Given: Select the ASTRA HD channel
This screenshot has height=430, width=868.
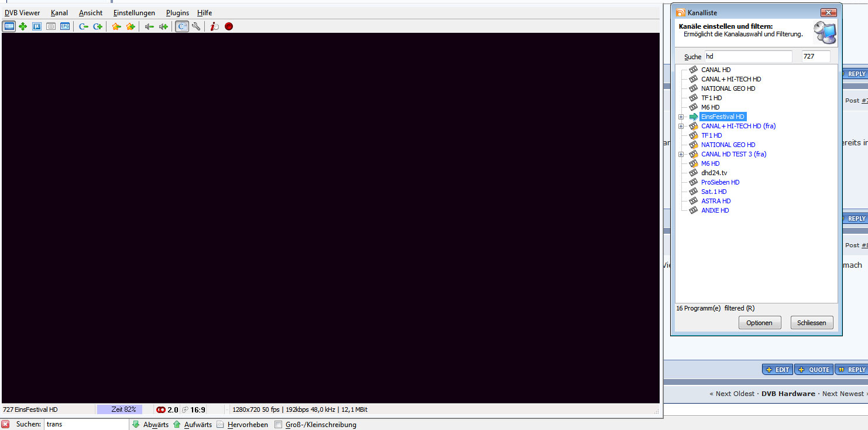Looking at the screenshot, I should [716, 201].
